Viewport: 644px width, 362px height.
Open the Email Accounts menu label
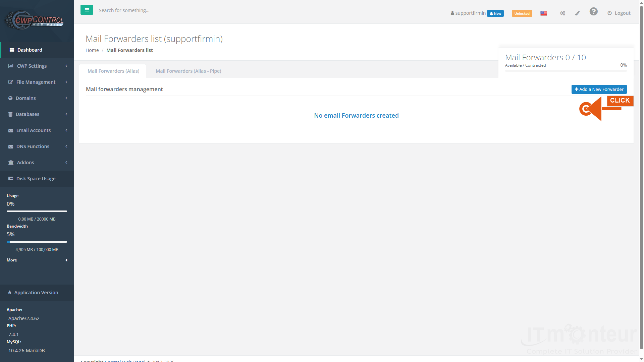(x=34, y=130)
